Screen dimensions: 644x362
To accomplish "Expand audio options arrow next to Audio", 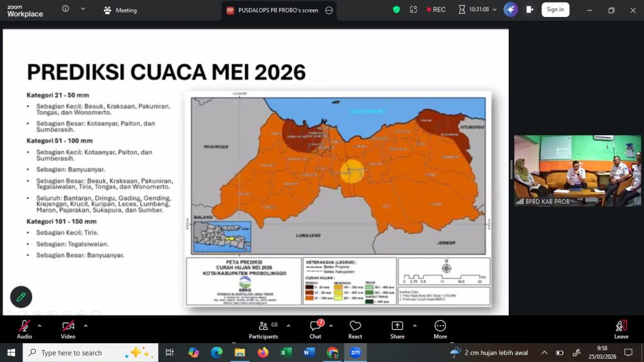I will tap(40, 326).
